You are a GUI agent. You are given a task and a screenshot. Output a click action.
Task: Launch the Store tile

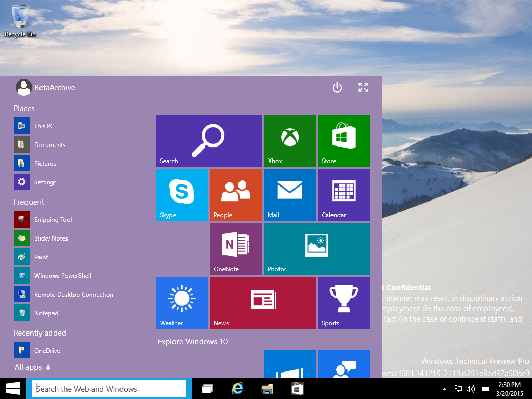pos(343,141)
